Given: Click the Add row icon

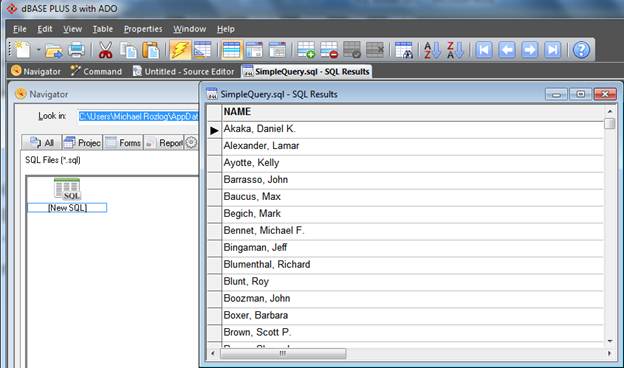Looking at the screenshot, I should click(306, 50).
